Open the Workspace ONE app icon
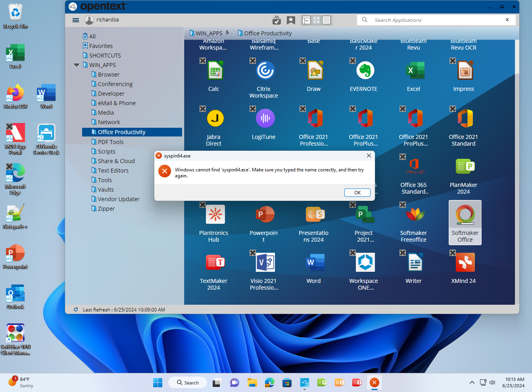This screenshot has height=392, width=532. [365, 262]
